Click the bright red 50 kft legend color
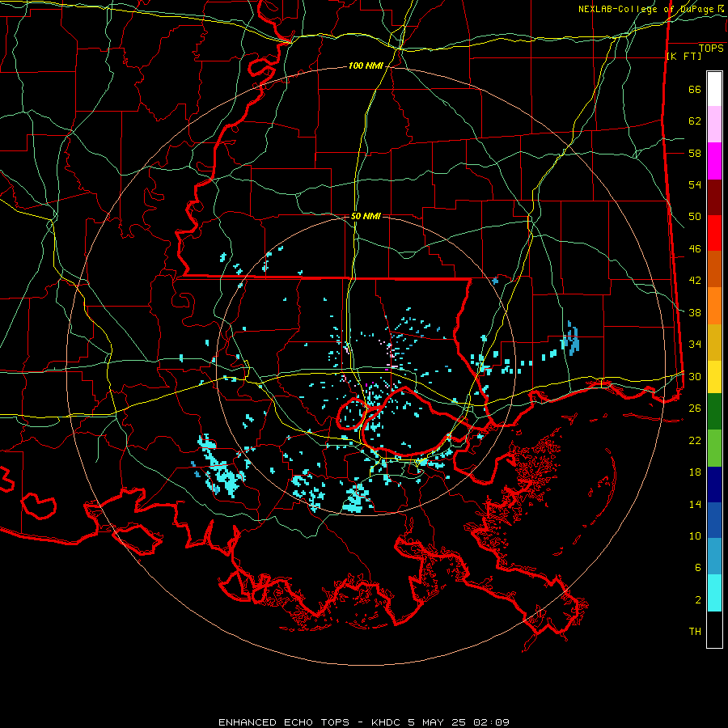728x728 pixels. tap(714, 233)
